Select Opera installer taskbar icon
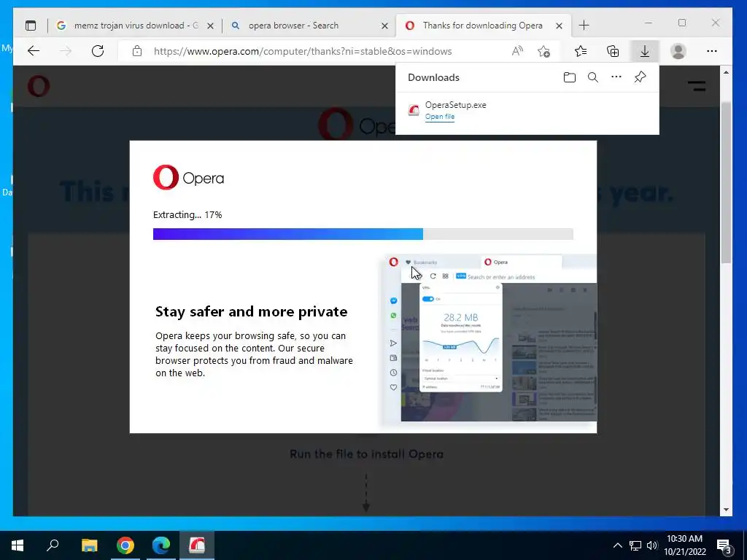Viewport: 747px width, 560px height. tap(197, 545)
